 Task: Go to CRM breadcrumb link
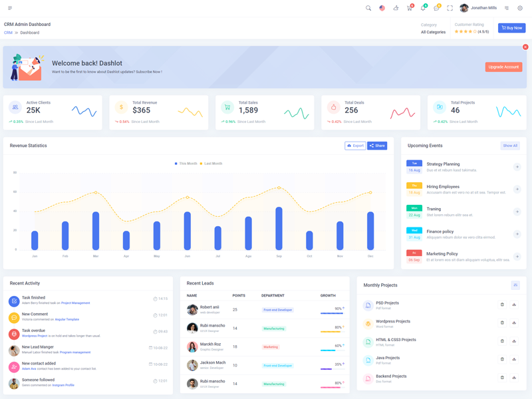pos(8,33)
